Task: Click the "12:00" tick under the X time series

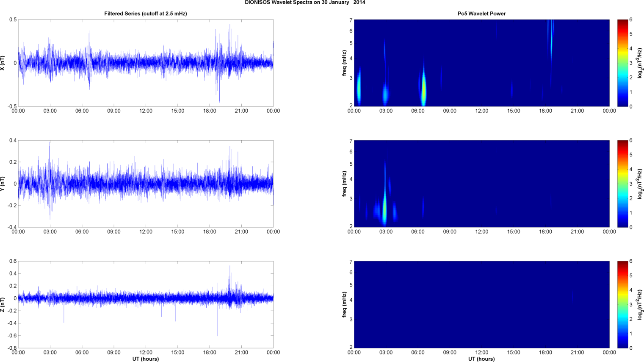Action: tap(146, 111)
